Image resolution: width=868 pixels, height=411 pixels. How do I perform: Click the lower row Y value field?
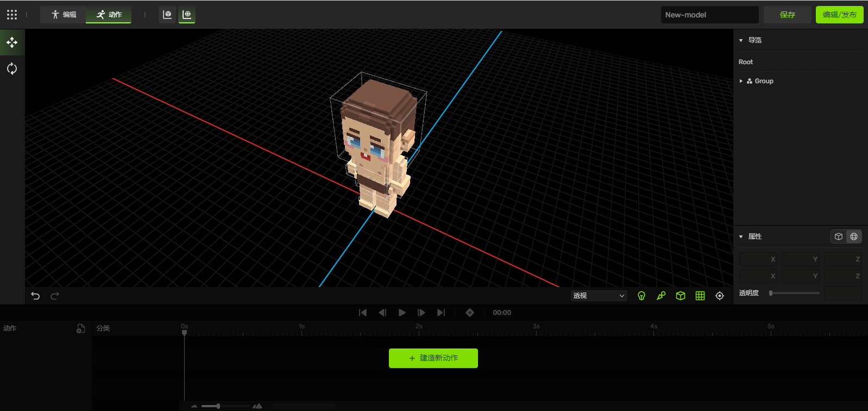coord(801,276)
